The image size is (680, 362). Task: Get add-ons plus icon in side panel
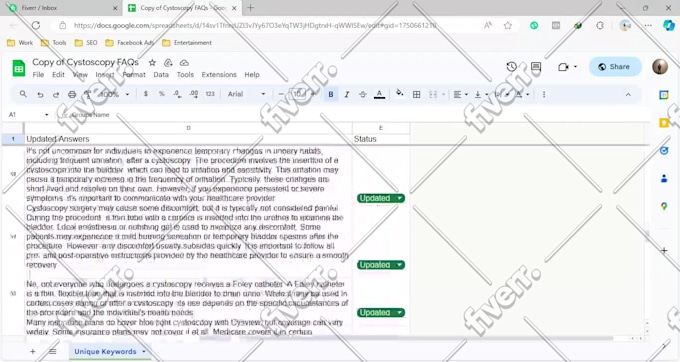pos(664,250)
